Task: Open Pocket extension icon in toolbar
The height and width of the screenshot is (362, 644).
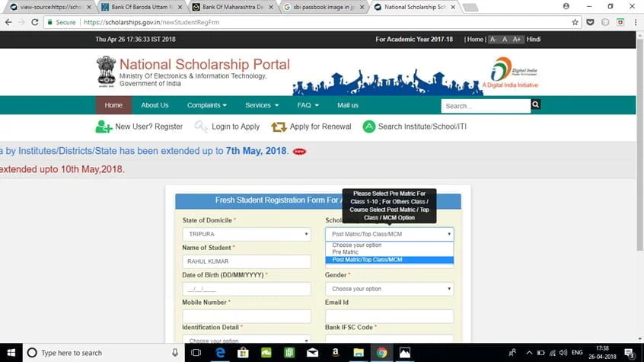Action: point(590,22)
